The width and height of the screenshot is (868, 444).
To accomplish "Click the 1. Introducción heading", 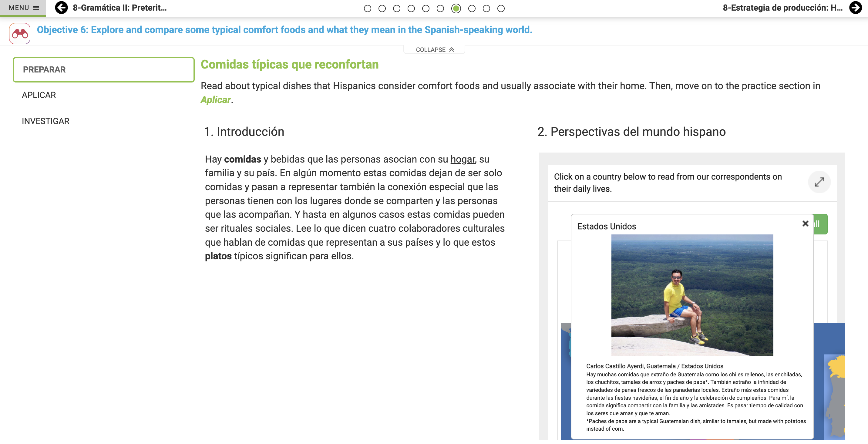I will 244,131.
